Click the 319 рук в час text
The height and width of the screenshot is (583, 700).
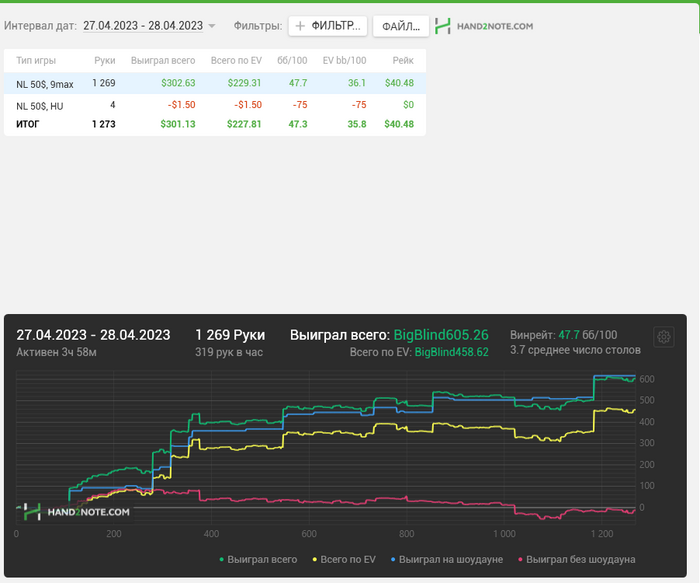tap(229, 352)
